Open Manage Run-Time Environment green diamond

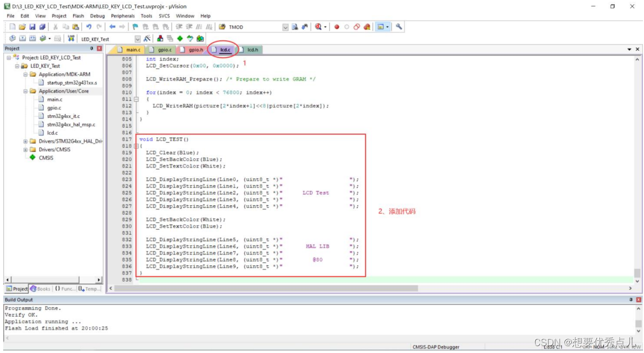point(180,38)
